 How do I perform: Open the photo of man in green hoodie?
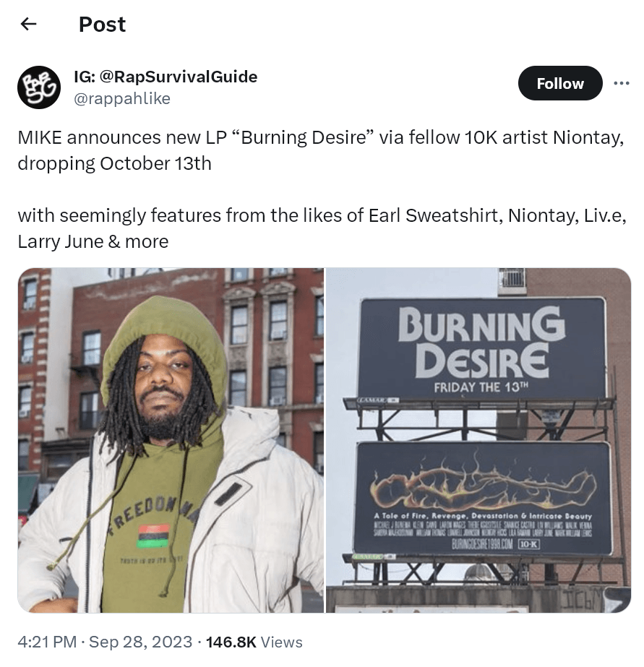[171, 440]
